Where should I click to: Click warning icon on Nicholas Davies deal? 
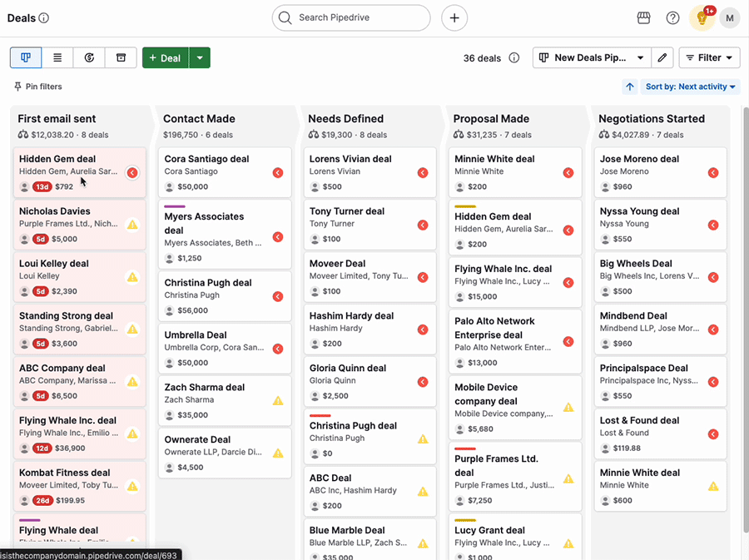point(132,225)
